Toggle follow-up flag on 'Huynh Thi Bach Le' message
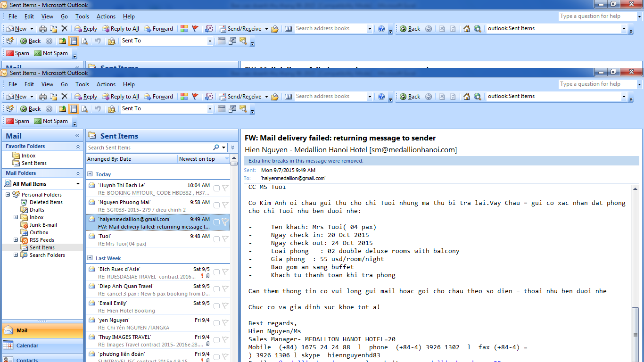Image resolution: width=644 pixels, height=362 pixels. [x=225, y=188]
